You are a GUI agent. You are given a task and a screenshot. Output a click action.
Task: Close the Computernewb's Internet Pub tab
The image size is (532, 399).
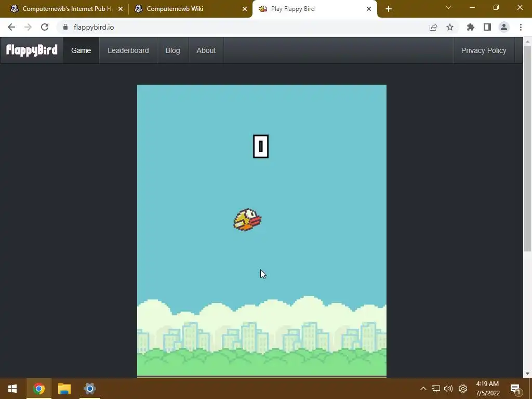coord(121,9)
